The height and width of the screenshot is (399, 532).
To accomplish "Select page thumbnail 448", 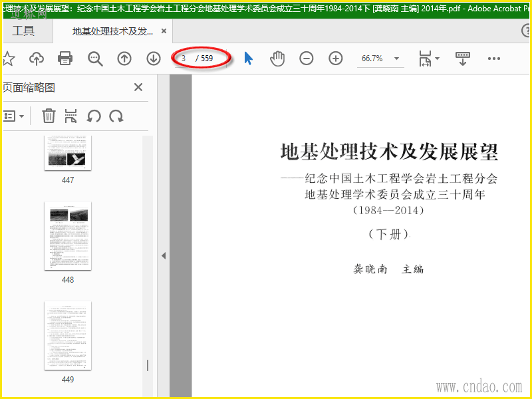I will [68, 236].
